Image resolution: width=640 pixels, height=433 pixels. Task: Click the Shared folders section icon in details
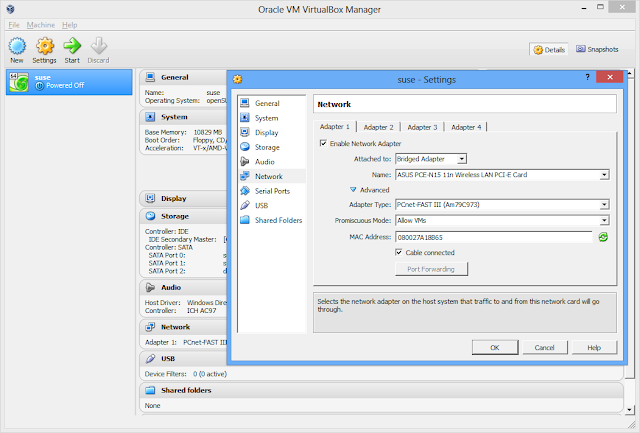tap(150, 390)
